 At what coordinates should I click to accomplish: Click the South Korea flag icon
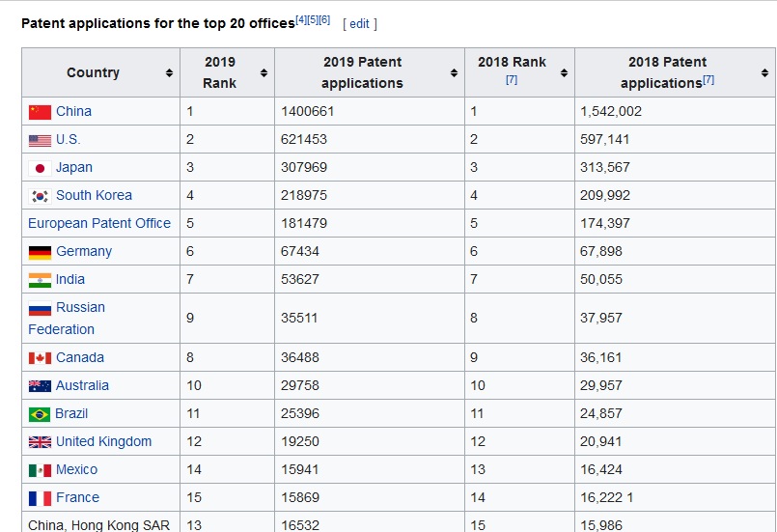click(40, 196)
